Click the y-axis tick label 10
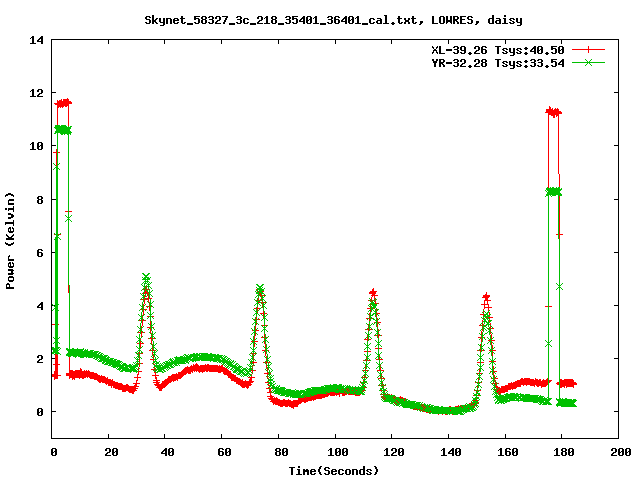Screen dimensions: 640x480 coord(37,146)
